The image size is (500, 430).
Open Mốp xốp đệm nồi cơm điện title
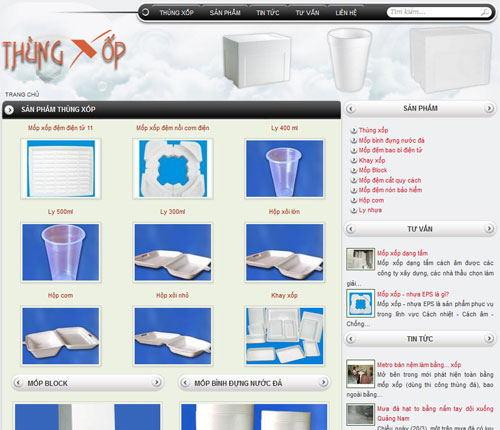pos(173,128)
